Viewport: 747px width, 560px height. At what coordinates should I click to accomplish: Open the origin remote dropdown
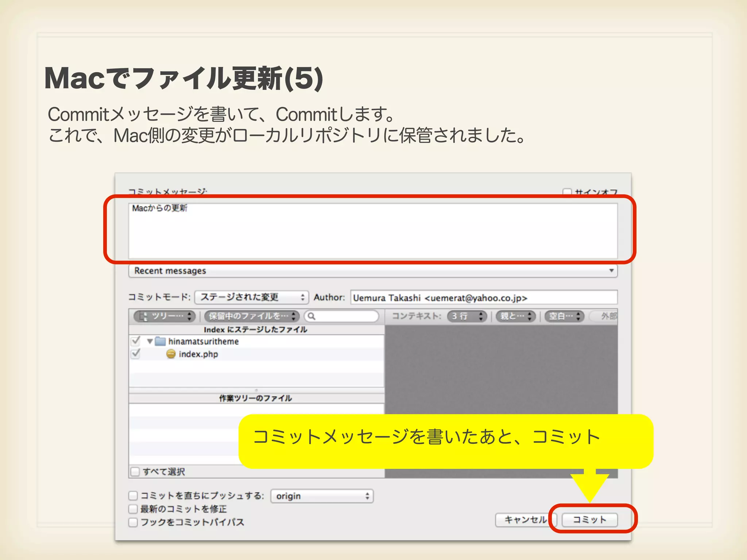(322, 496)
